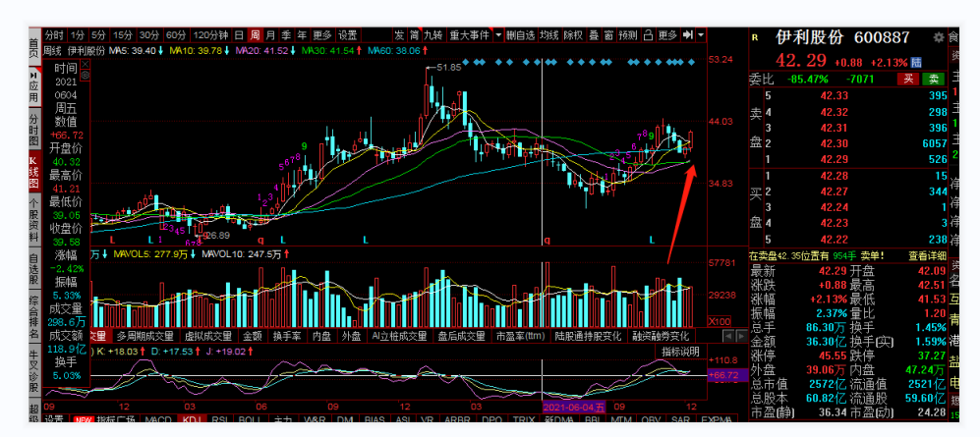Select the 换手率 tab
This screenshot has width=980, height=437.
tap(287, 336)
